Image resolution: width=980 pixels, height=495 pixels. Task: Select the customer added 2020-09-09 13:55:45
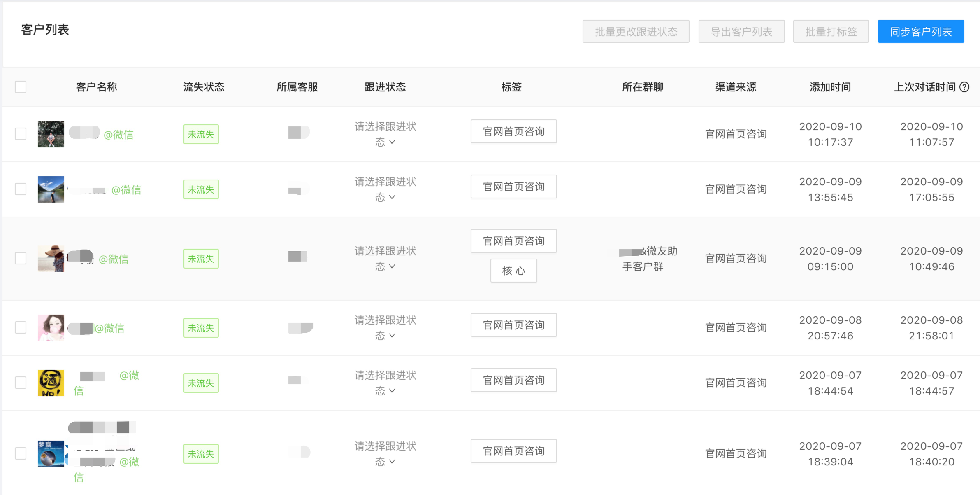pos(21,189)
